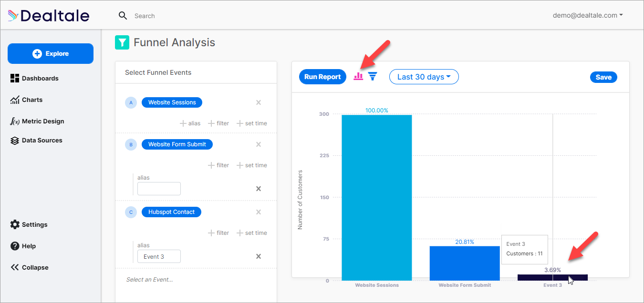Add filter to Hubspot Contact event
Screen dimensions: 644x303
click(218, 233)
